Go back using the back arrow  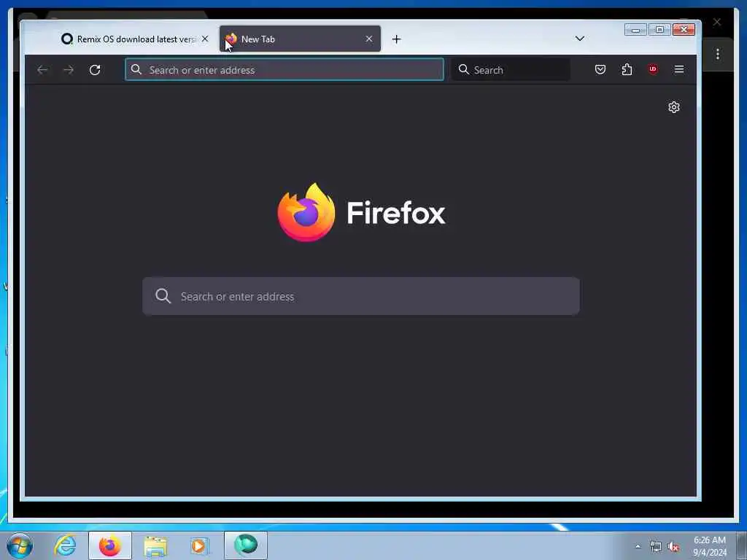tap(42, 70)
